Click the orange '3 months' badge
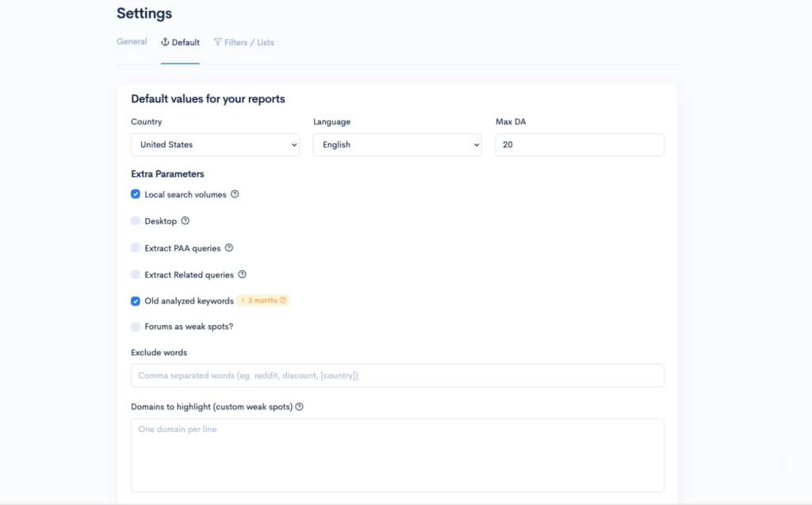This screenshot has height=505, width=812. click(x=263, y=301)
